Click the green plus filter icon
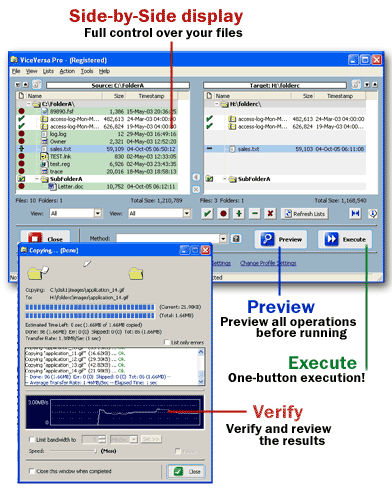 [239, 213]
